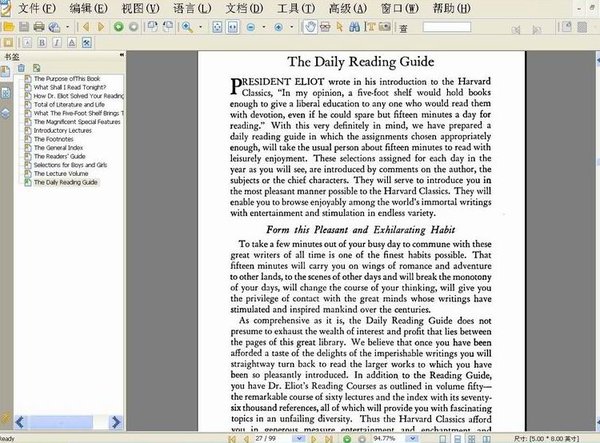Viewport: 600px width, 443px height.
Task: Open the 文档(D) menu
Action: [244, 8]
